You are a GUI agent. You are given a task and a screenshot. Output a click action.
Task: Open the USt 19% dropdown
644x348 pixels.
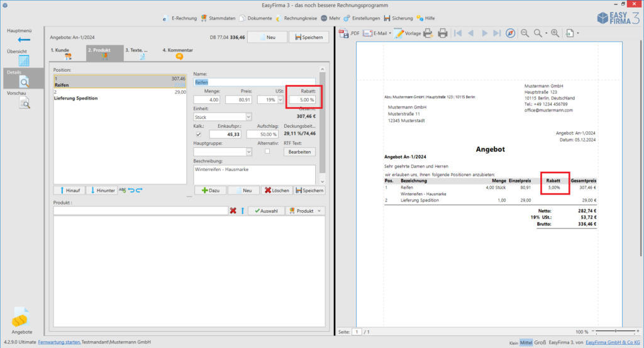pyautogui.click(x=280, y=100)
